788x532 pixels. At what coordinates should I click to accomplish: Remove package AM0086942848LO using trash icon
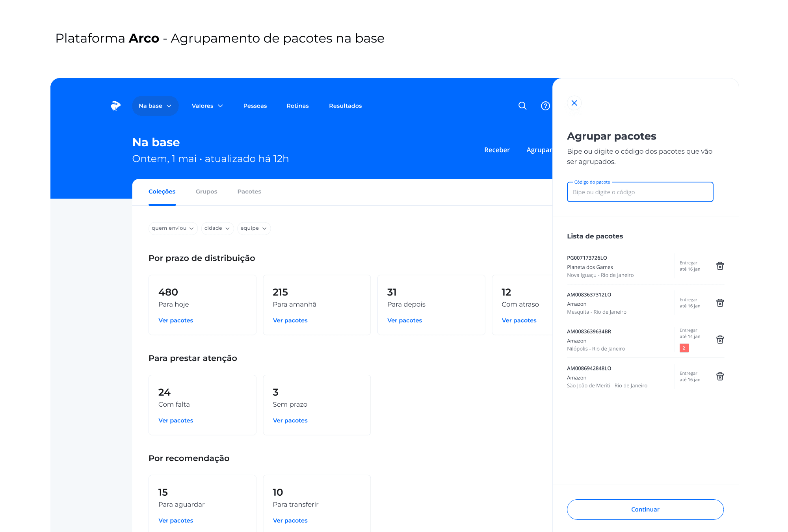(x=720, y=376)
